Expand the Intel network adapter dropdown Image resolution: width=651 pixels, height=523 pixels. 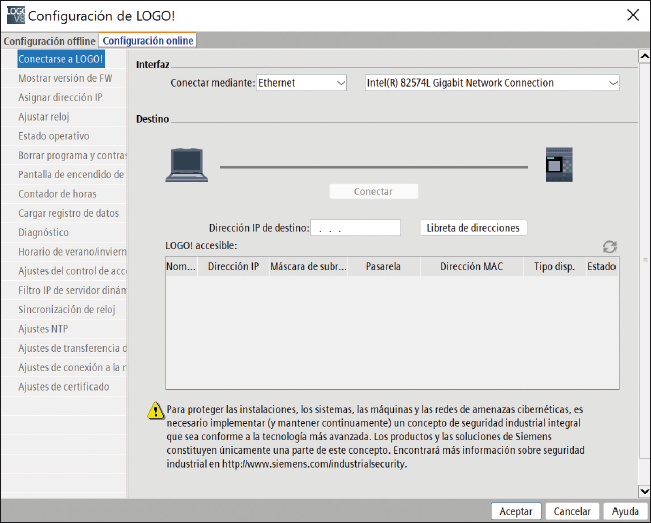[x=491, y=83]
